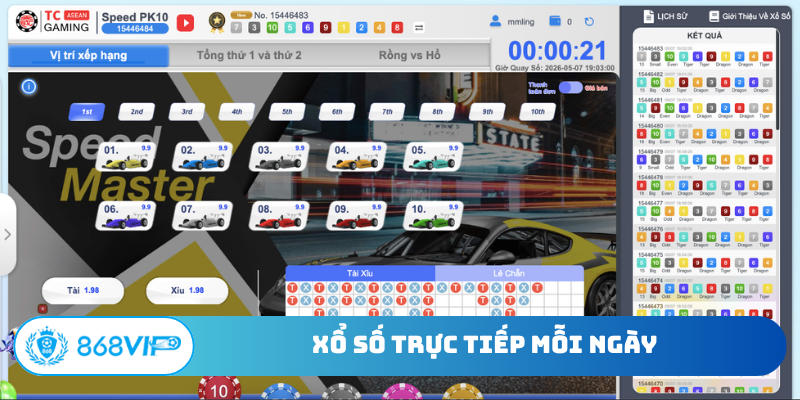Click result row 15446477 in KẾT QUẢ
This screenshot has width=800, height=400.
pyautogui.click(x=705, y=211)
